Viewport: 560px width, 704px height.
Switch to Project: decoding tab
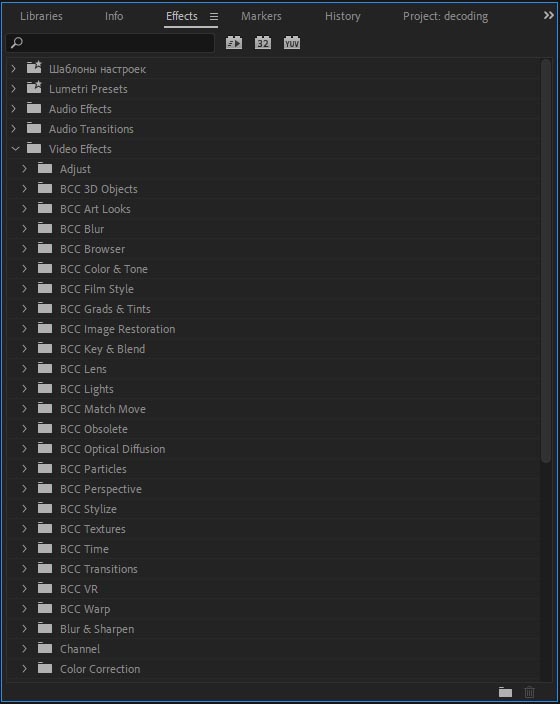pos(445,16)
